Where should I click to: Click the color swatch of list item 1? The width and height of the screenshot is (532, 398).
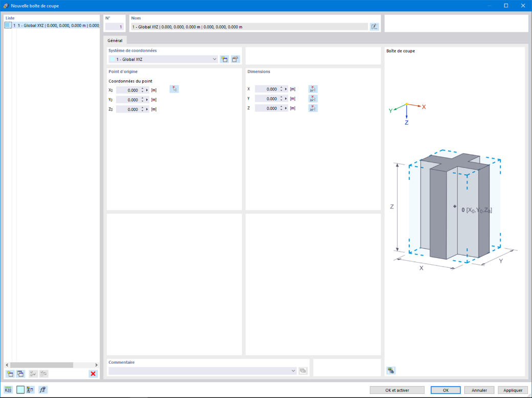coord(8,26)
